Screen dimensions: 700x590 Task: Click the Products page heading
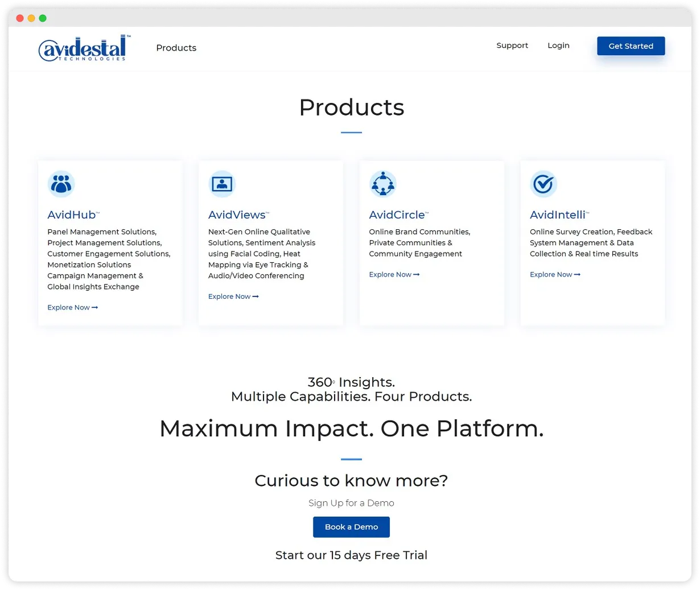[352, 108]
